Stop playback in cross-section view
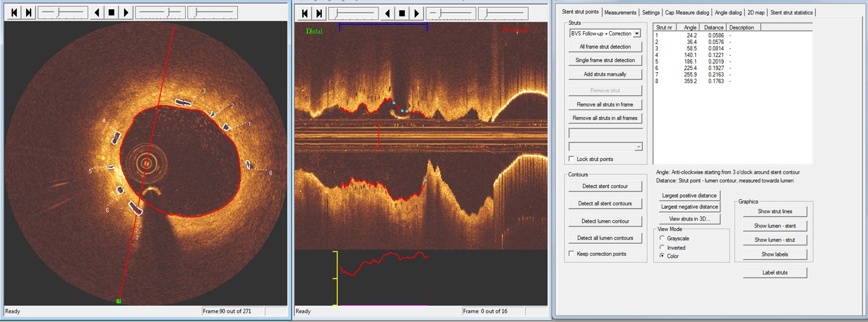Viewport: 868px width, 322px height. [x=111, y=13]
